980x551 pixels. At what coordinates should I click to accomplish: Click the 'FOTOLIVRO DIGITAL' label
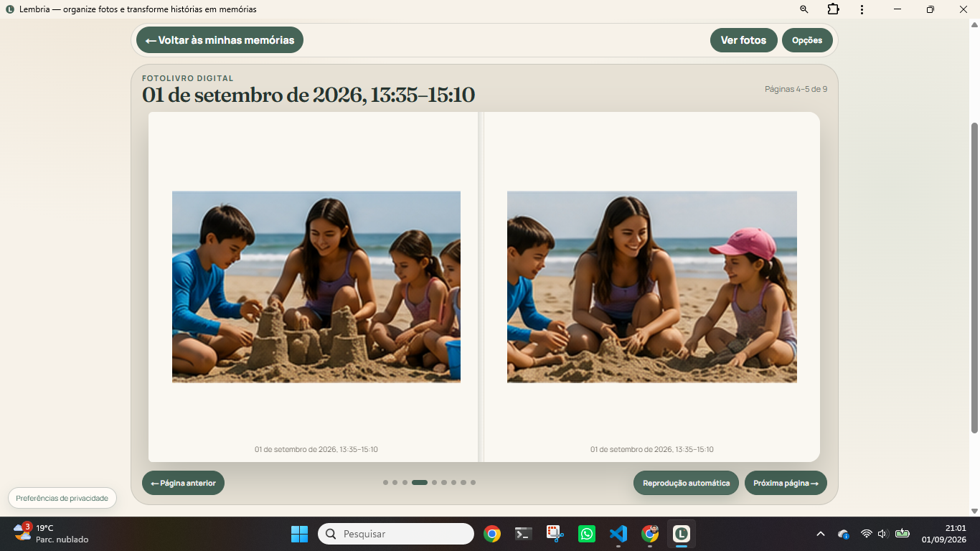point(188,78)
